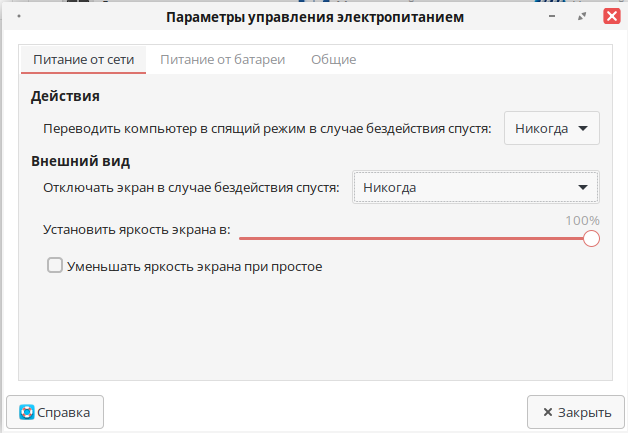The image size is (628, 433).
Task: Click arrow of screen-off Никогда dropdown
Action: 583,188
